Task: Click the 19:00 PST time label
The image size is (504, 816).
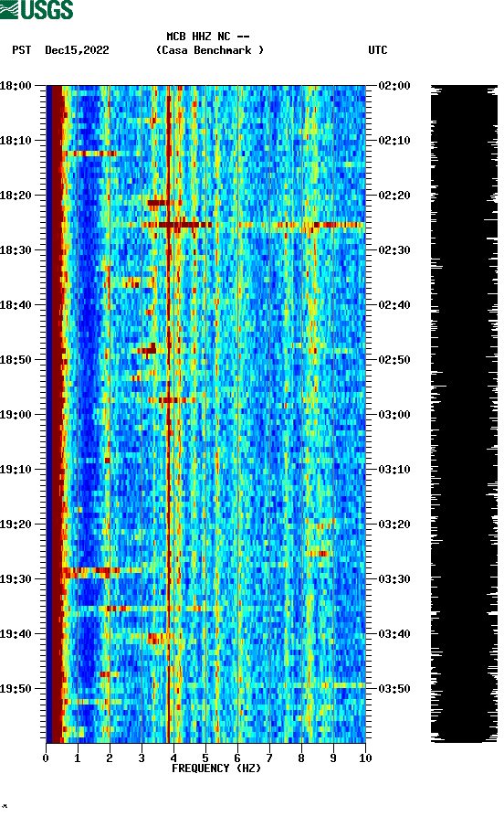Action: click(x=16, y=414)
